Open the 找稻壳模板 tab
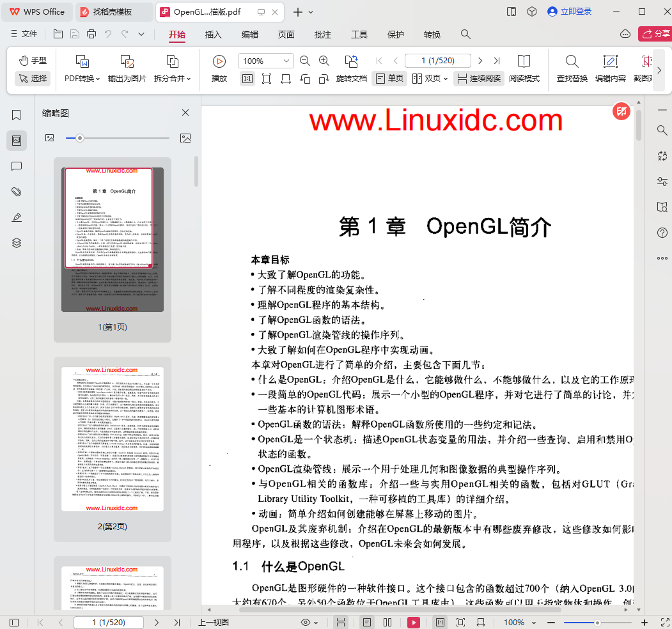The height and width of the screenshot is (629, 672). coord(114,12)
